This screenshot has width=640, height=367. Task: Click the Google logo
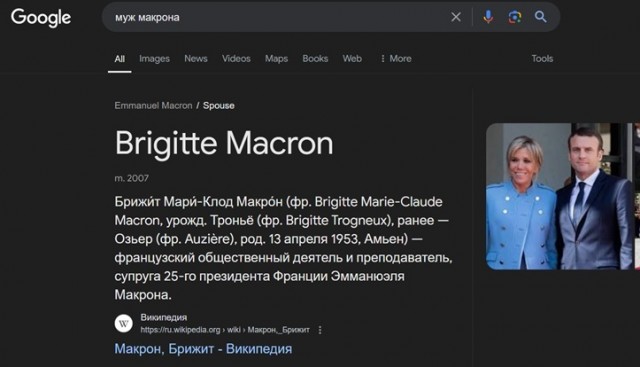click(x=41, y=18)
